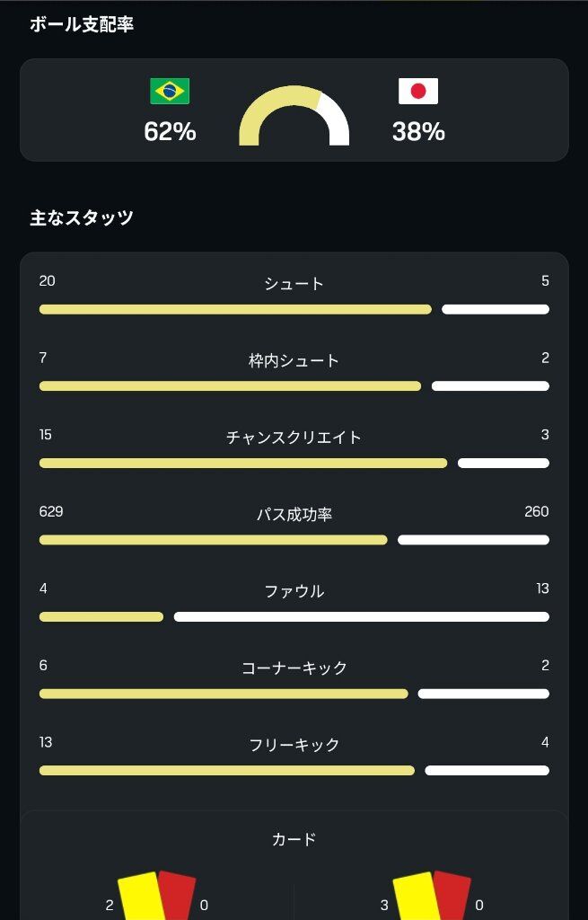
Task: Click the チャンスクリエイト stat label
Action: pyautogui.click(x=294, y=438)
